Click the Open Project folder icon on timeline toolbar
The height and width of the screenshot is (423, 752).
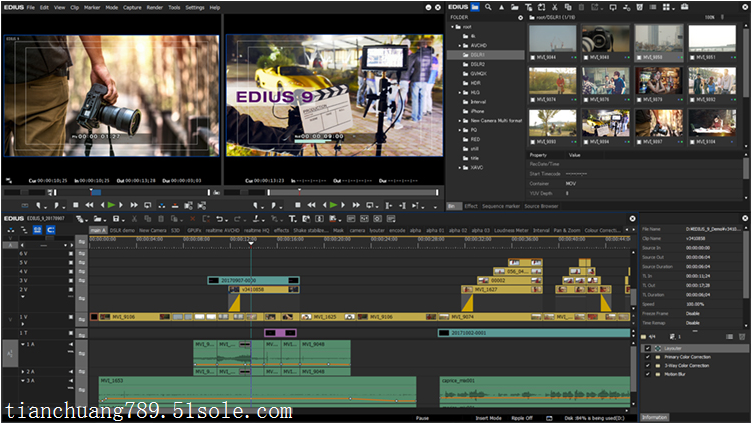click(x=97, y=219)
